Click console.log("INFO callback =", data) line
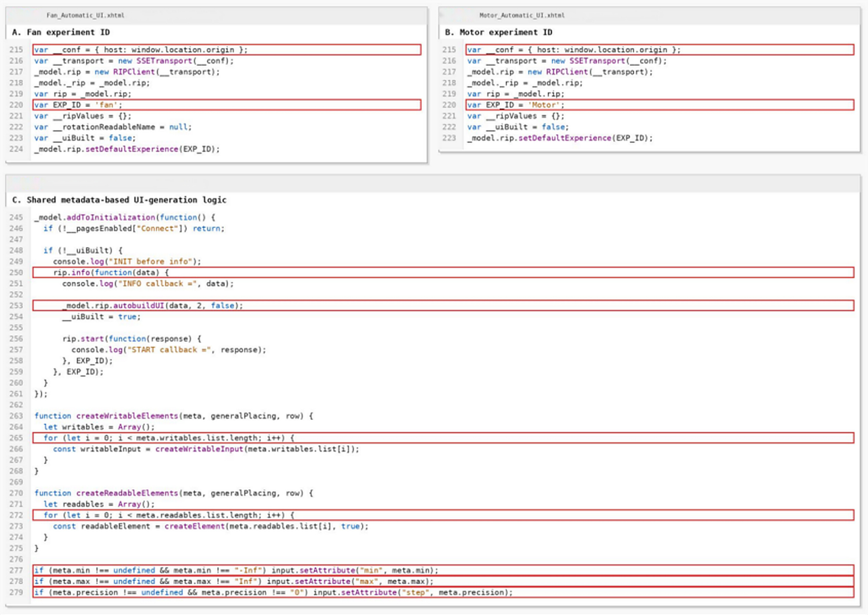 [148, 284]
